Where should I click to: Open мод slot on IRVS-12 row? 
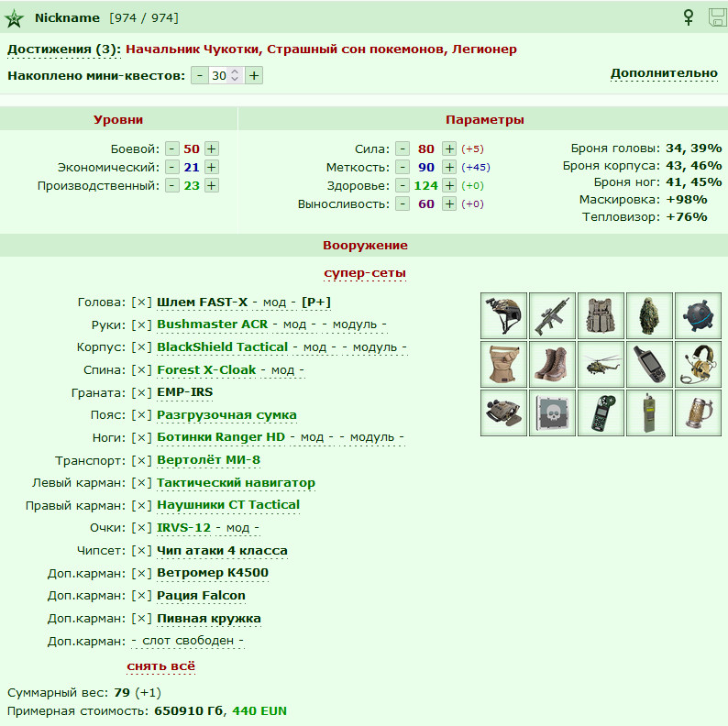coord(237,528)
